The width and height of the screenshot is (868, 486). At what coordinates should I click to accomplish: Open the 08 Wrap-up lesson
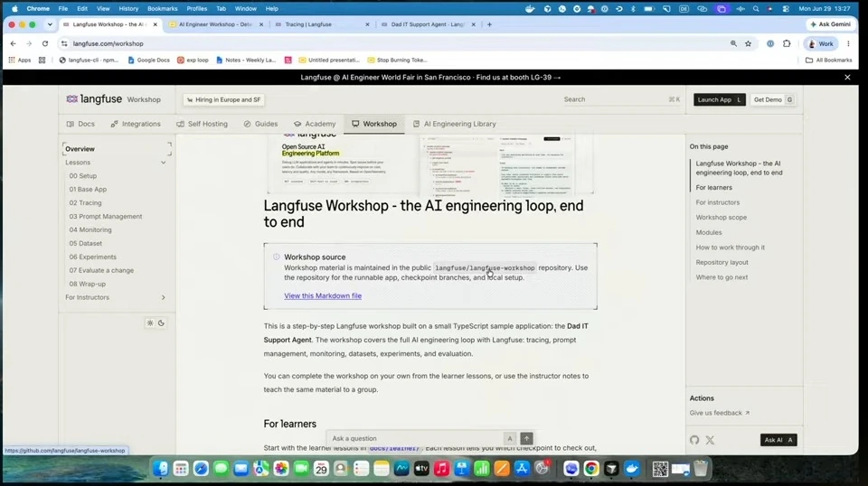87,284
